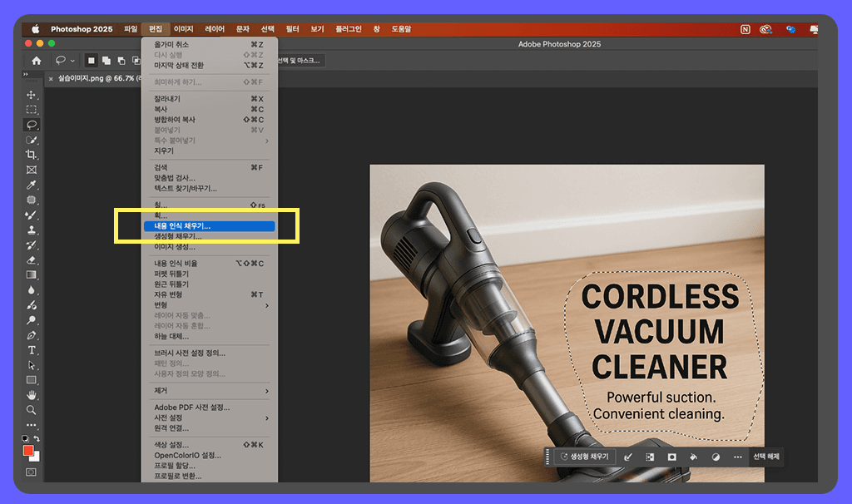
Task: Click the brush icon in contextual taskbar
Action: point(628,457)
